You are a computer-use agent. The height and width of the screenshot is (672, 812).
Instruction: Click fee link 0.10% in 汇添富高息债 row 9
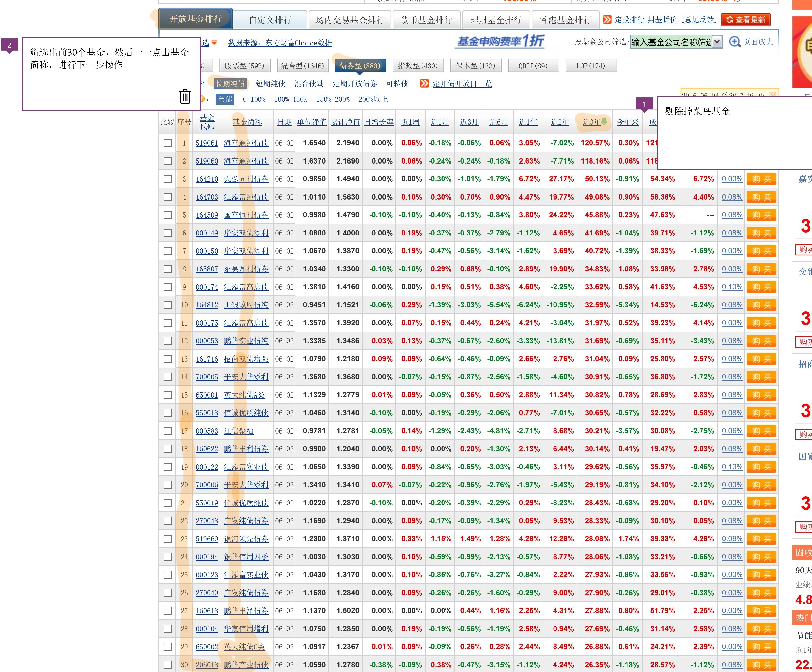[x=732, y=287]
